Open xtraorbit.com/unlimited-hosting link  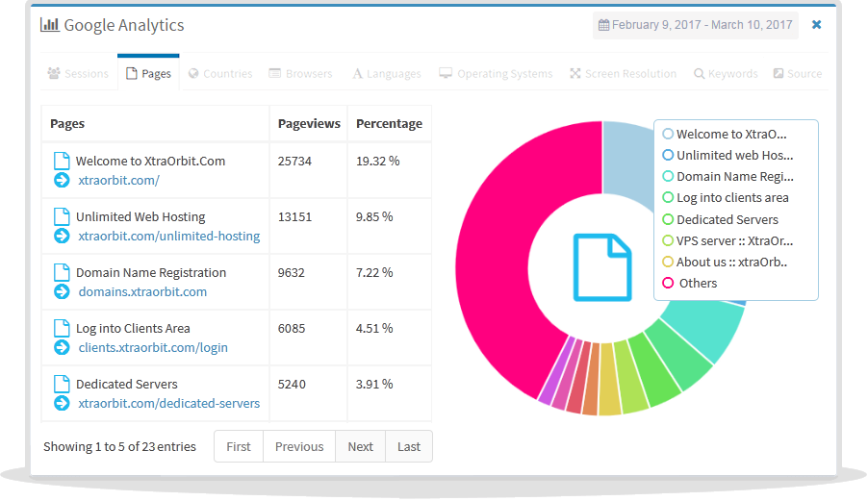pyautogui.click(x=168, y=237)
